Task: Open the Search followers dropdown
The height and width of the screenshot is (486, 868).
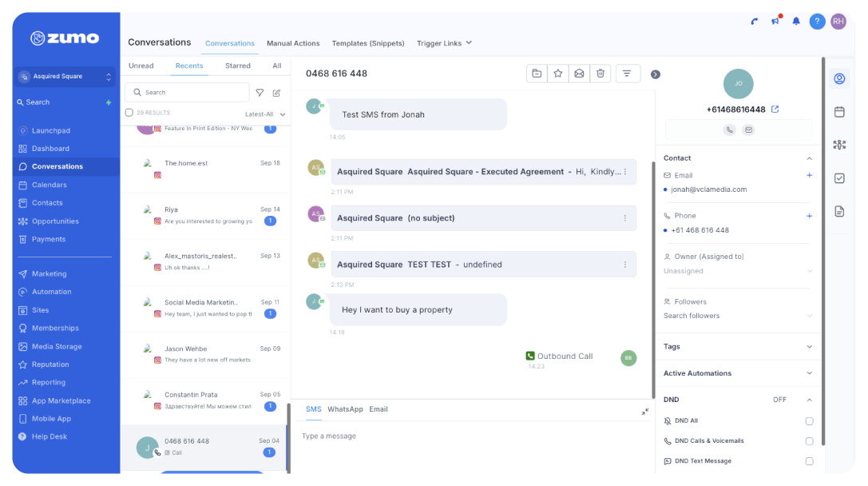Action: pyautogui.click(x=738, y=316)
